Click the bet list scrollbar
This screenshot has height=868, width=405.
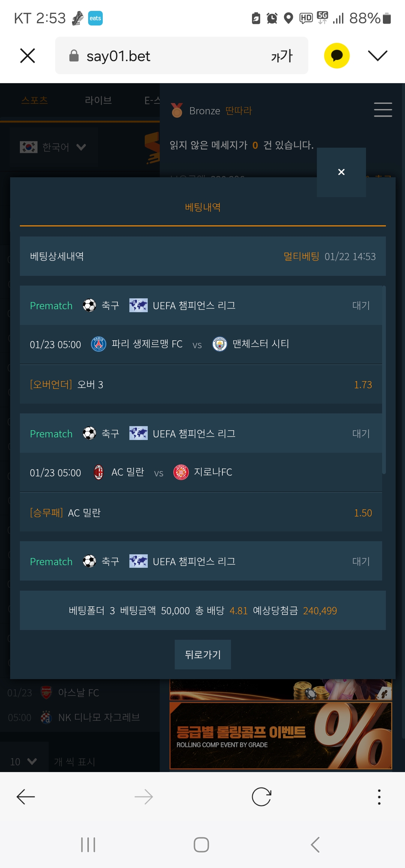tap(384, 380)
